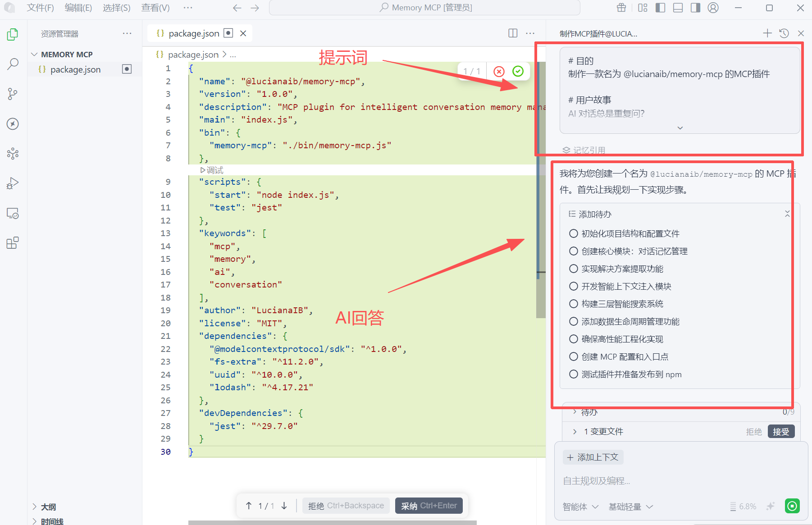The height and width of the screenshot is (525, 812).
Task: Open chat history in AI panel
Action: click(784, 33)
